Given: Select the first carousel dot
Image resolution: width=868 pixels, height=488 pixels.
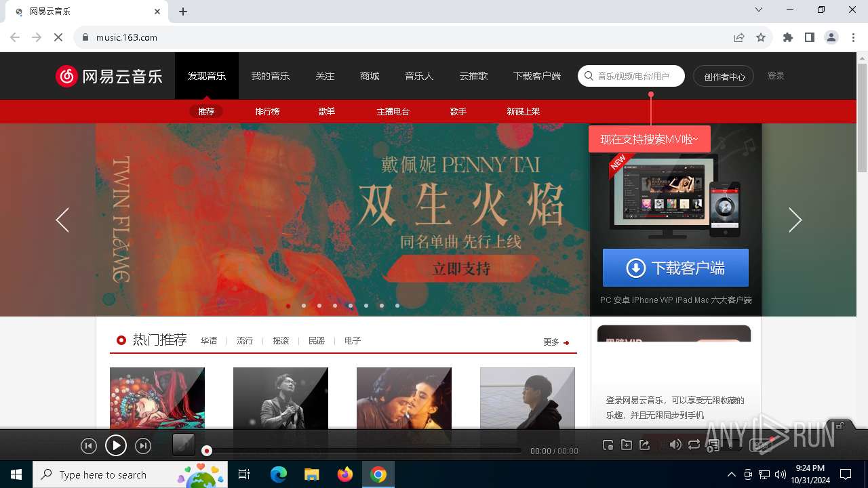Looking at the screenshot, I should point(288,306).
